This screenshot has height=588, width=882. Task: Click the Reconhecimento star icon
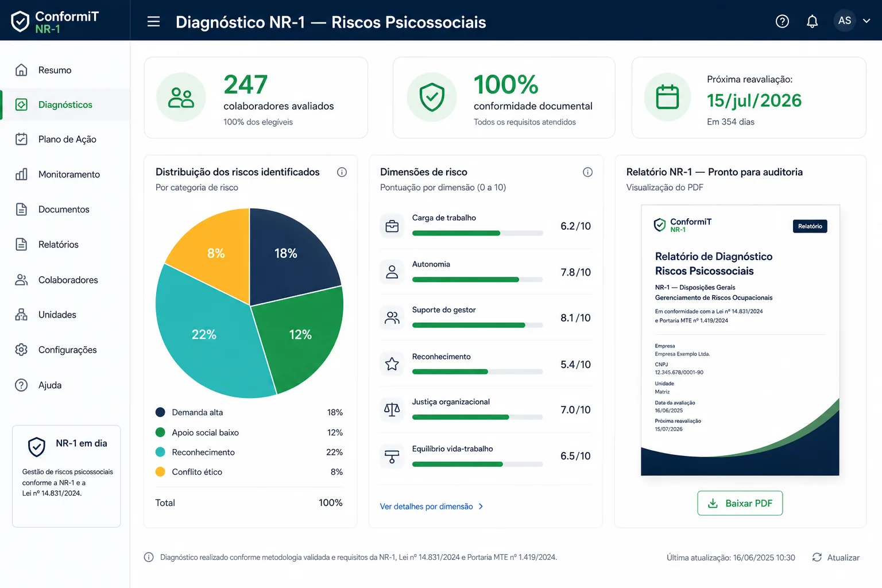[392, 363]
